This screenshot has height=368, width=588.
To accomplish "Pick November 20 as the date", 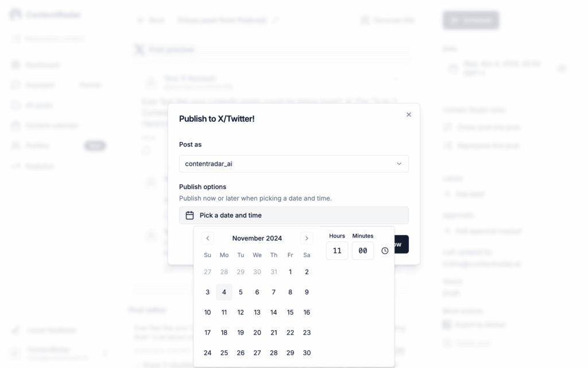I will click(257, 332).
